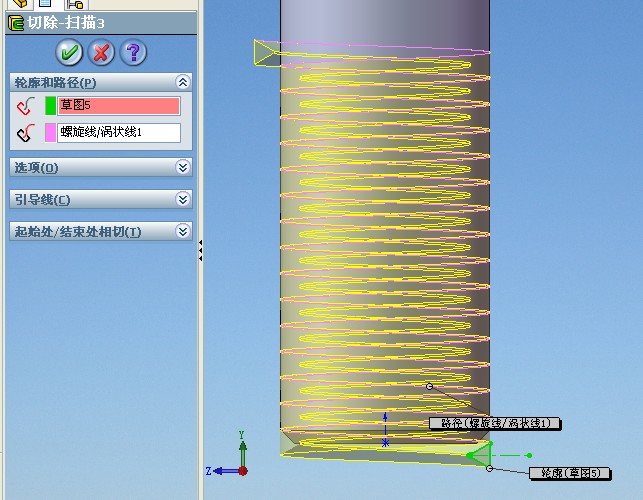This screenshot has width=643, height=500.
Task: Click the 轮廓(草图5) callout label
Action: tap(570, 473)
